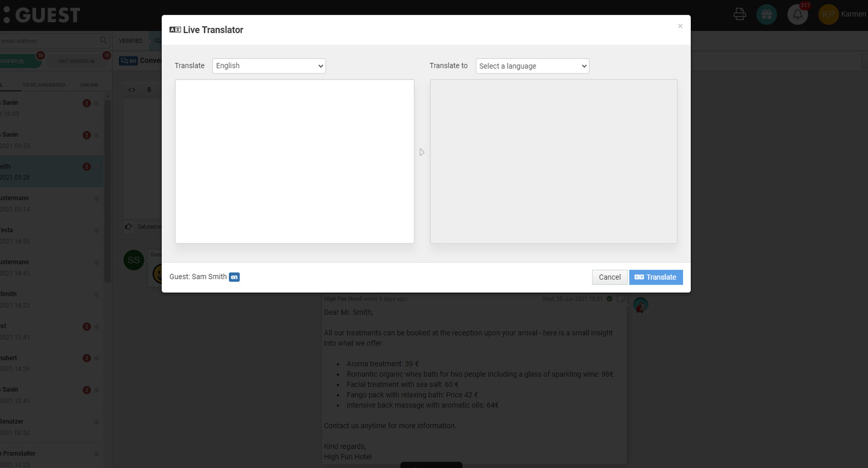Switch to the TO BE ANSWERED tab

(x=44, y=85)
